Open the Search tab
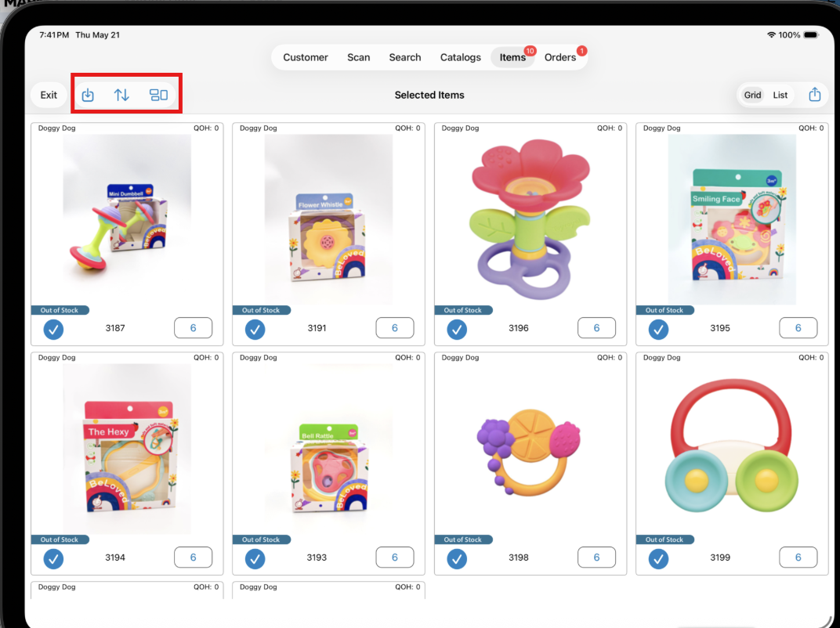This screenshot has width=840, height=628. pyautogui.click(x=405, y=57)
